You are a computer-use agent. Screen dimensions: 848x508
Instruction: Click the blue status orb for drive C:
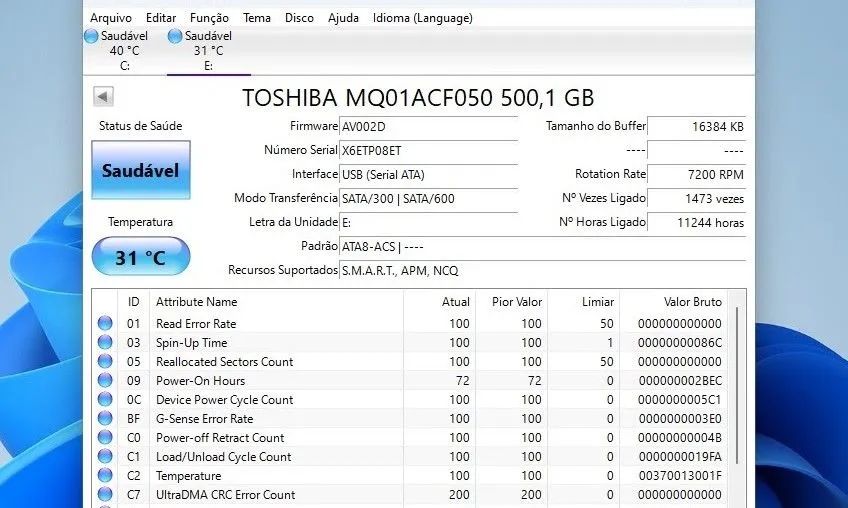coord(91,36)
